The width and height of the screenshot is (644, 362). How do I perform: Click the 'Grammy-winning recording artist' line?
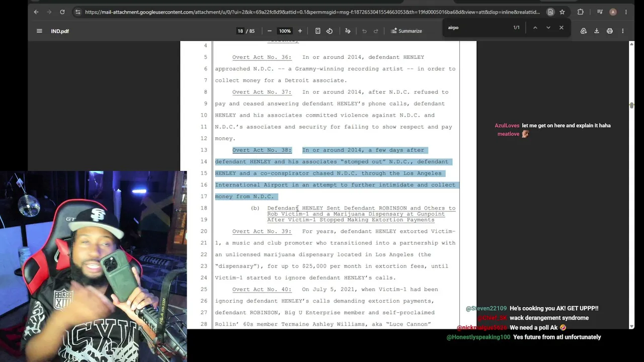pyautogui.click(x=335, y=69)
